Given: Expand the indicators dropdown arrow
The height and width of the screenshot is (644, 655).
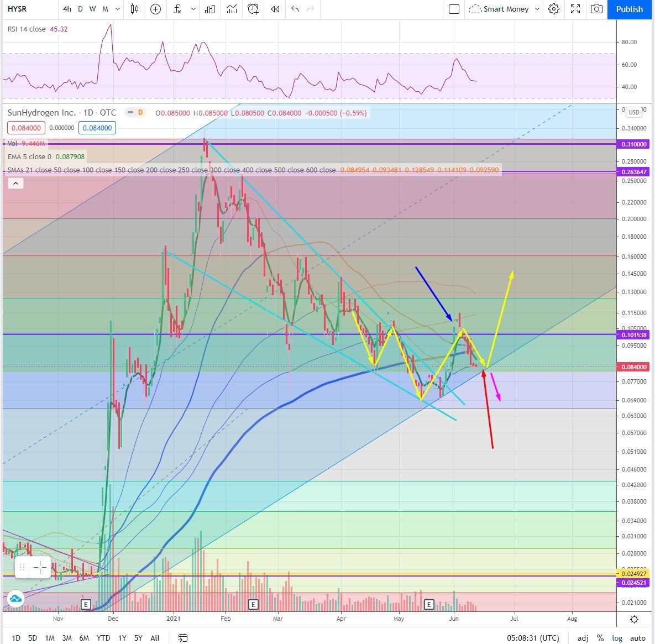Looking at the screenshot, I should click(193, 9).
